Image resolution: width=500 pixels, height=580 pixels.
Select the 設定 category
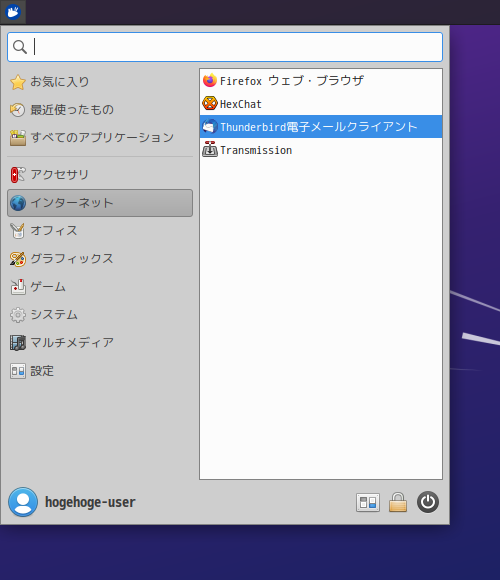tap(100, 371)
